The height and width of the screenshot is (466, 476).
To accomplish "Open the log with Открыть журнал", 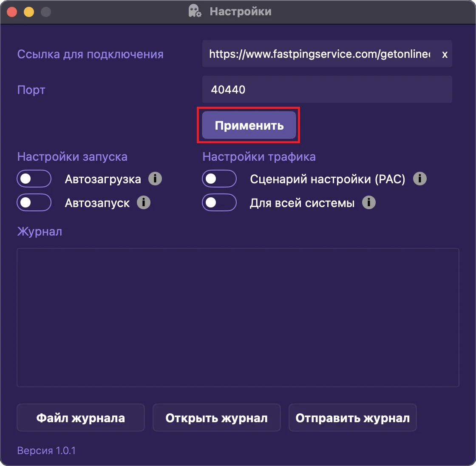I will point(217,418).
